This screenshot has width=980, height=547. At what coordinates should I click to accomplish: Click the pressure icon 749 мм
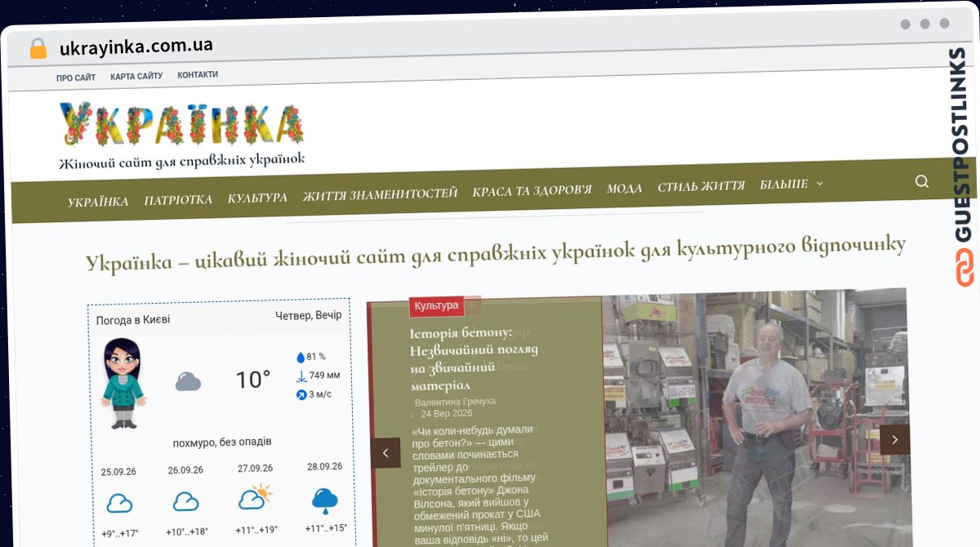301,376
